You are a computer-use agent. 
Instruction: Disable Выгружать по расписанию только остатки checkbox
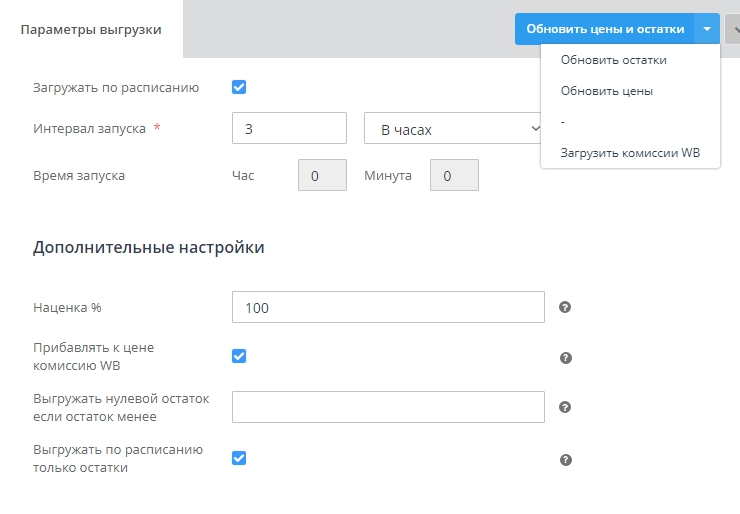239,458
